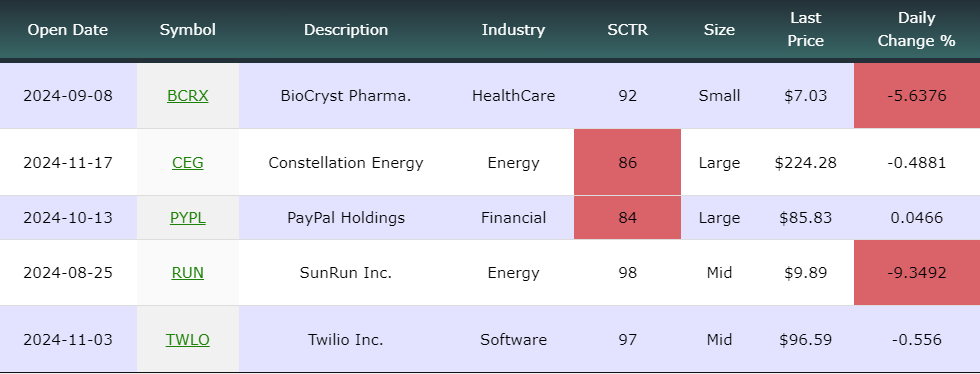The width and height of the screenshot is (980, 374).
Task: Sort by the Description column header
Action: tap(346, 30)
